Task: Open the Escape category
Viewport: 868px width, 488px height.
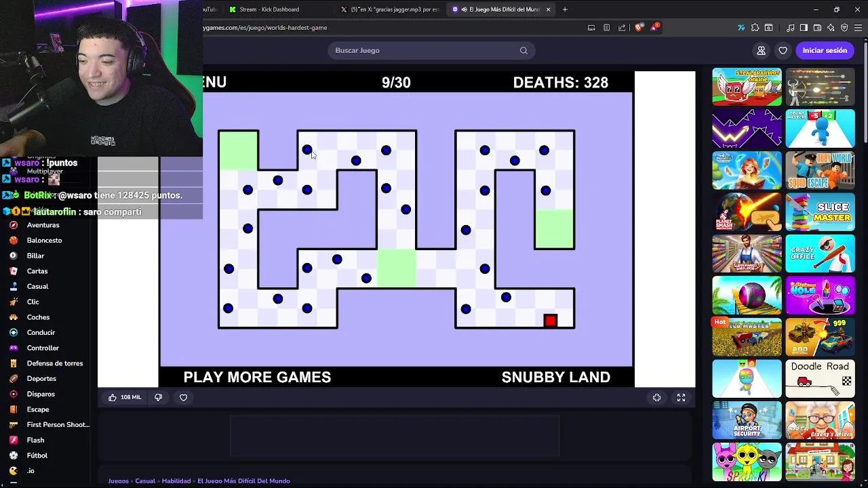Action: click(38, 409)
